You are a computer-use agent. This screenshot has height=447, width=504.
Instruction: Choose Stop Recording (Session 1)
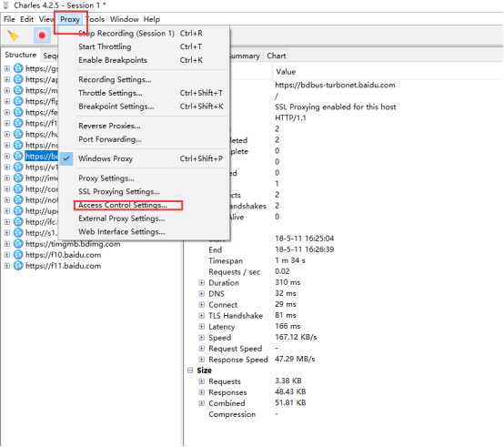click(145, 34)
